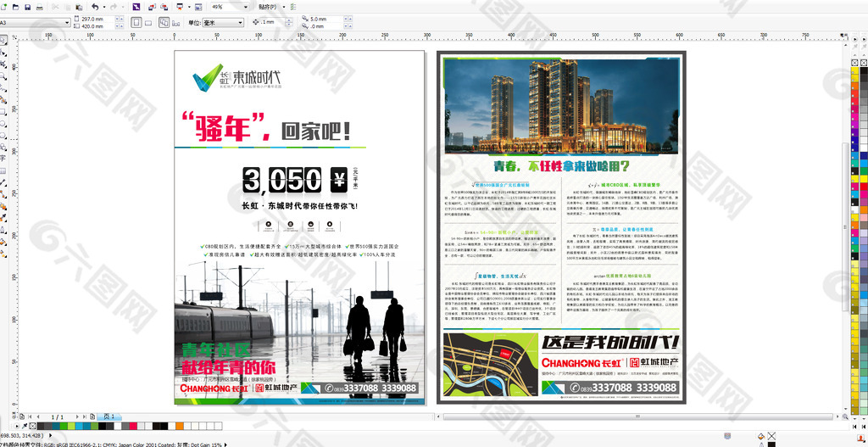Open the 49% zoom level dropdown
The image size is (868, 447).
pyautogui.click(x=246, y=7)
